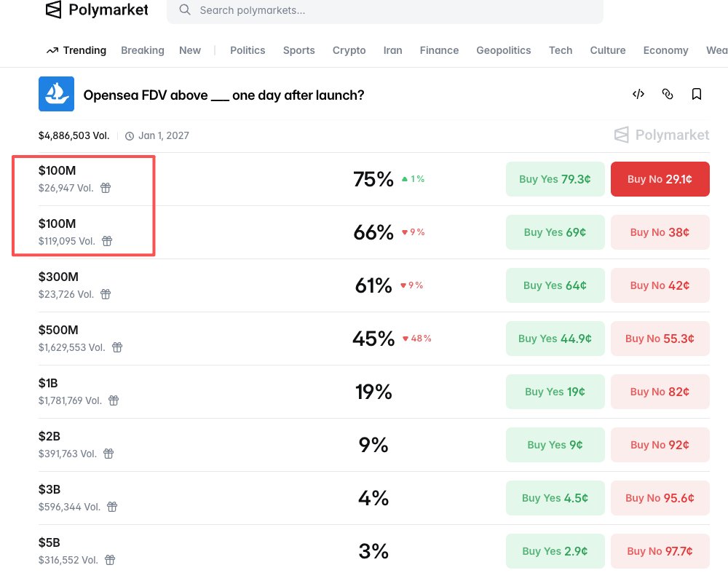The image size is (728, 581).
Task: Click the $1,781,769 Vol. text
Action: click(70, 400)
